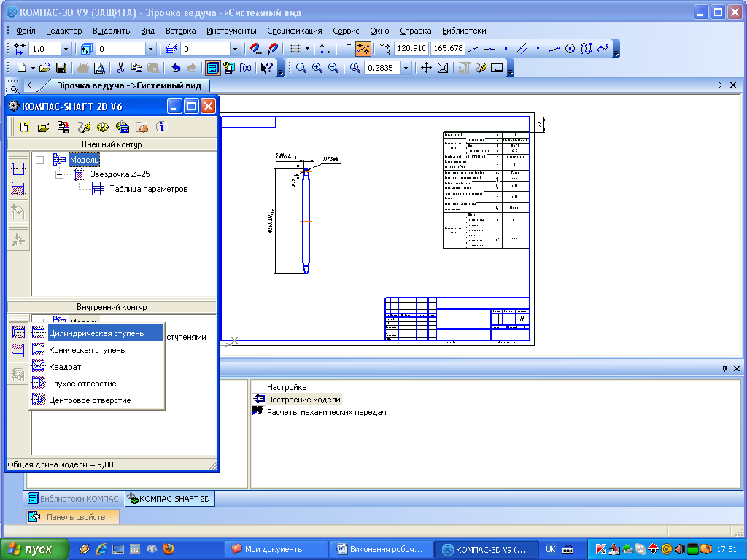This screenshot has height=560, width=747.
Task: Select Модель in the outer contour tree
Action: [x=84, y=160]
